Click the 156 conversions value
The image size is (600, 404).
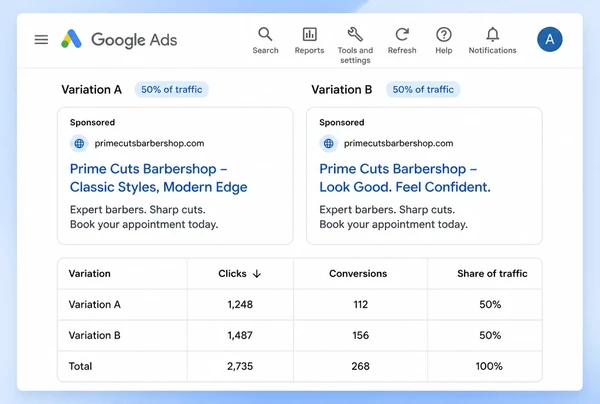360,336
